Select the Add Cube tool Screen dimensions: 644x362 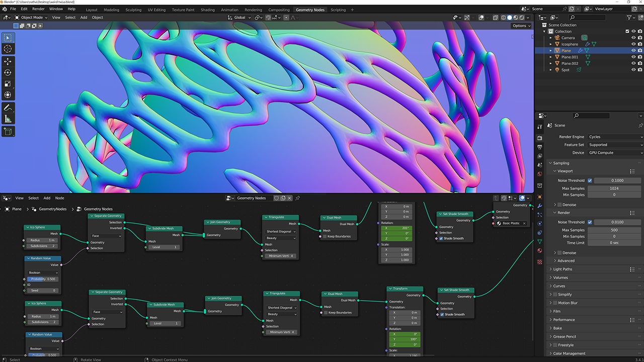pos(8,132)
